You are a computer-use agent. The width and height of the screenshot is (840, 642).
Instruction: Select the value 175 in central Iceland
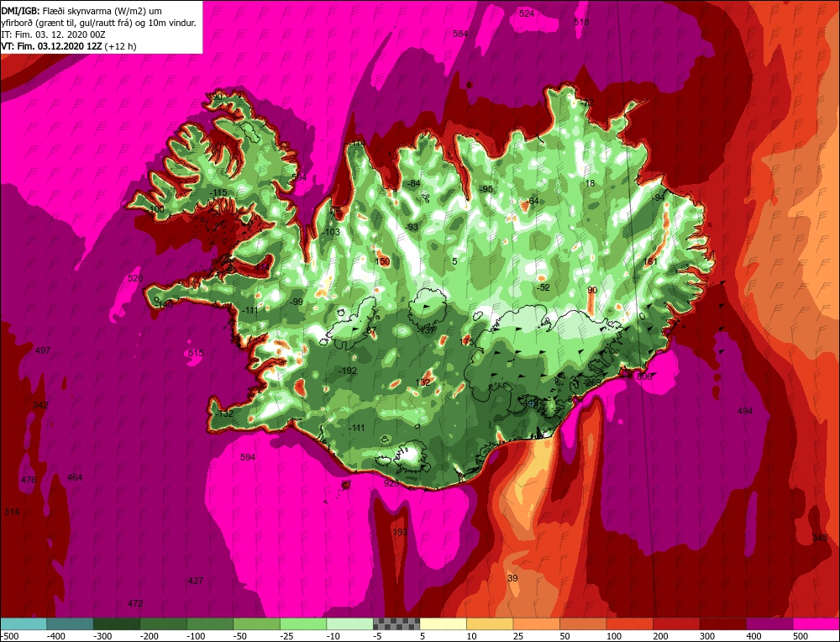point(467,342)
